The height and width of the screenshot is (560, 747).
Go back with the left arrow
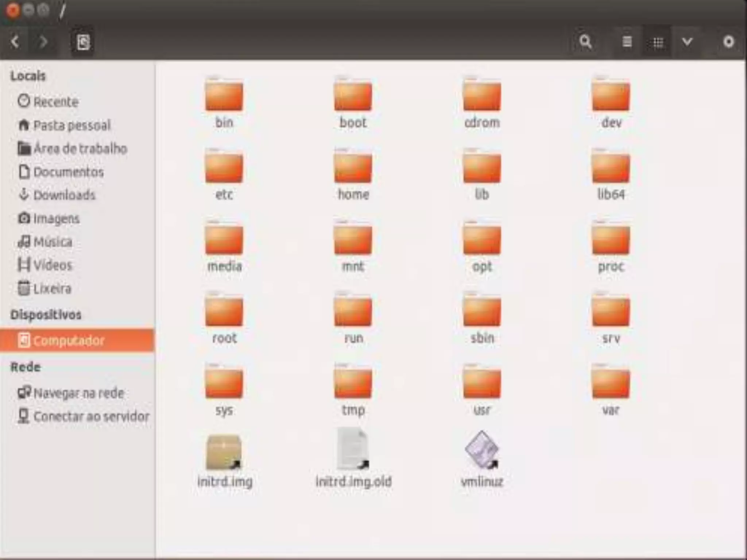[15, 42]
